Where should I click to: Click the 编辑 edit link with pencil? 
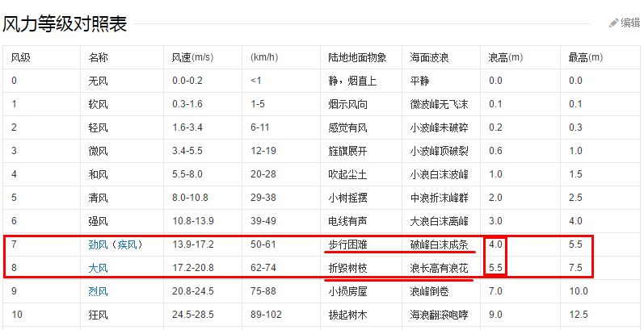[x=625, y=23]
